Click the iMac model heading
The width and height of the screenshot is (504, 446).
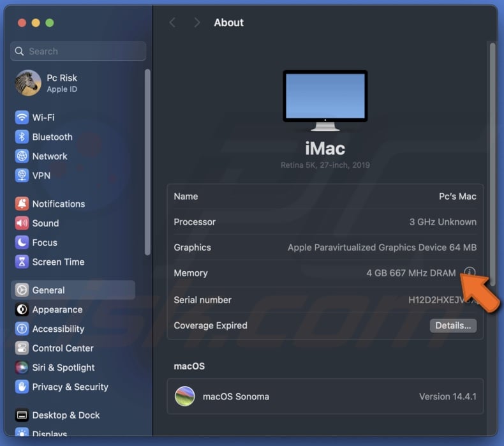coord(325,148)
